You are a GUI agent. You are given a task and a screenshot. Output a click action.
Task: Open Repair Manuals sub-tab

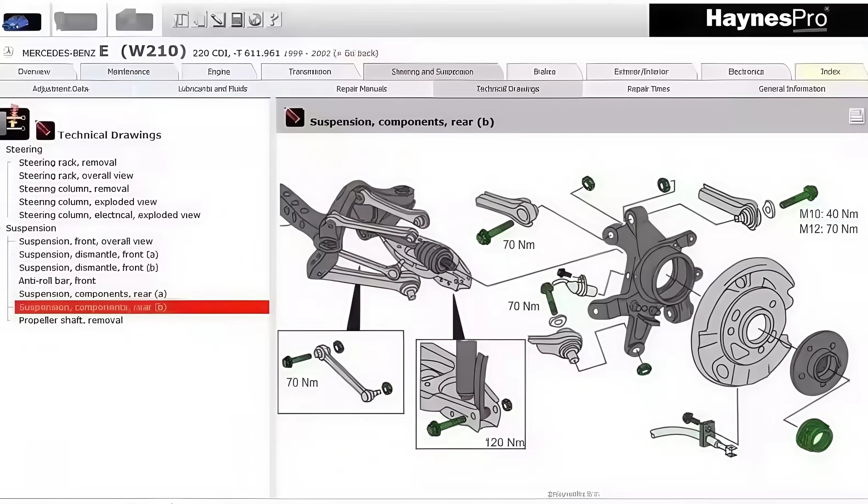pyautogui.click(x=362, y=89)
